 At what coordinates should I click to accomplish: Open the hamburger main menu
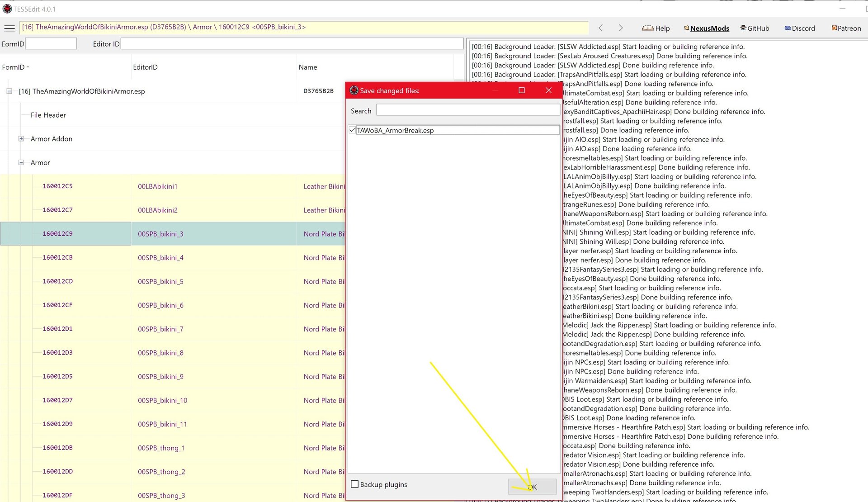tap(9, 28)
